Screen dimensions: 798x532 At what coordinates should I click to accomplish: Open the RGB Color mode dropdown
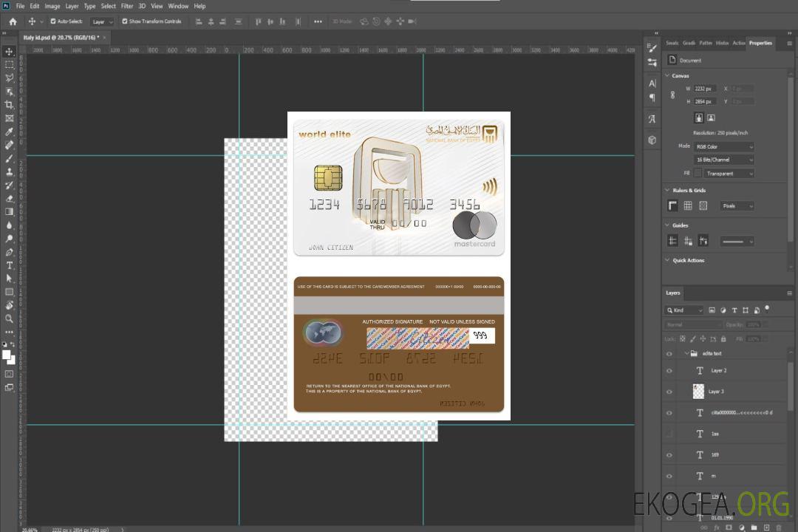(x=724, y=147)
